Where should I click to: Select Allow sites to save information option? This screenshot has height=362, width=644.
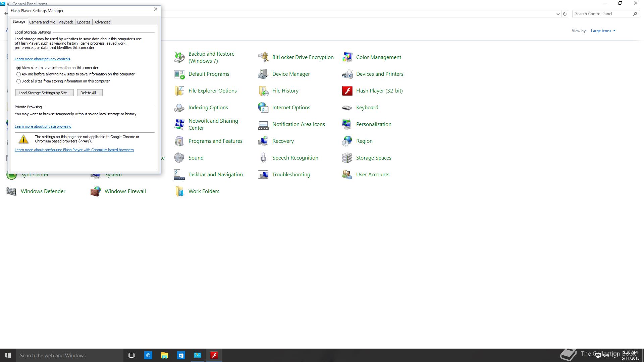click(18, 68)
